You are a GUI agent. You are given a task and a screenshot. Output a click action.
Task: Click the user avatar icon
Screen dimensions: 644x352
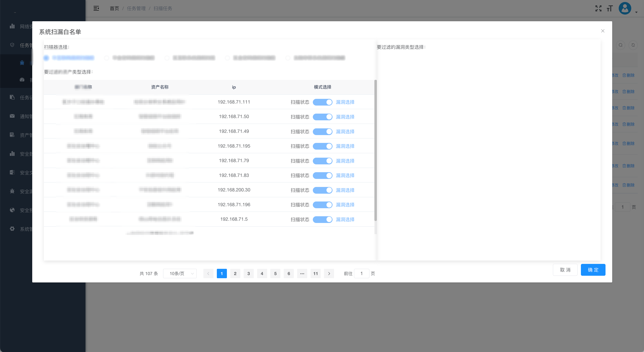pyautogui.click(x=625, y=8)
